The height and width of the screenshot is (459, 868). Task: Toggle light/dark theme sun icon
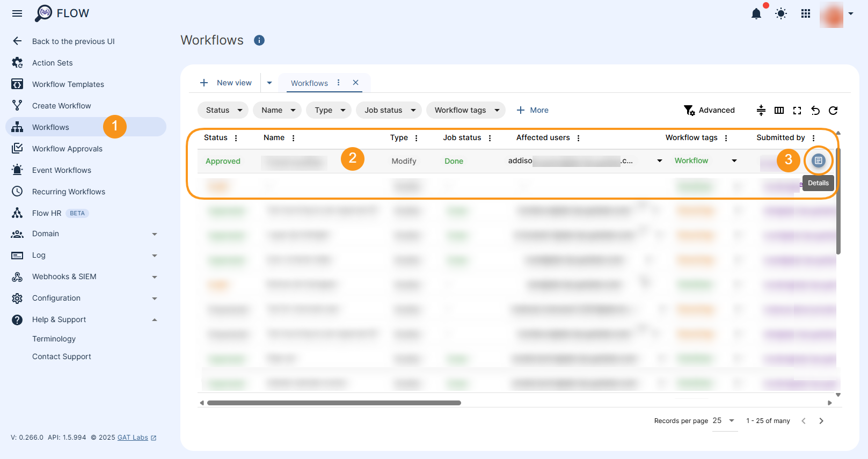(x=781, y=13)
